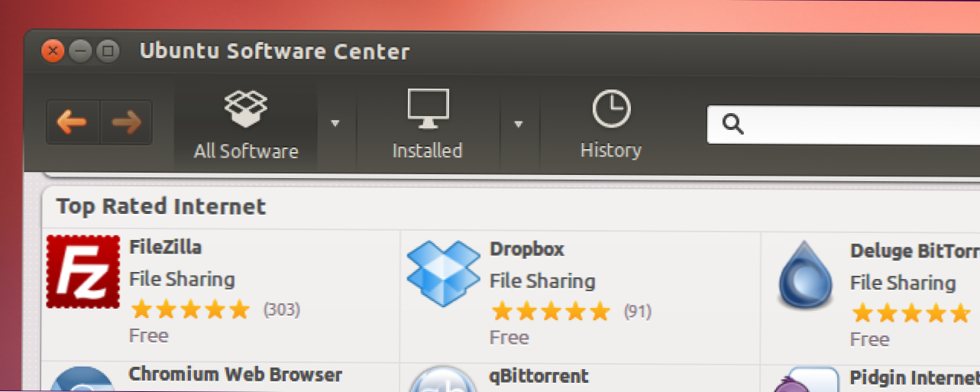Show the Installed software view
Screen dimensions: 980x392
[x=427, y=125]
